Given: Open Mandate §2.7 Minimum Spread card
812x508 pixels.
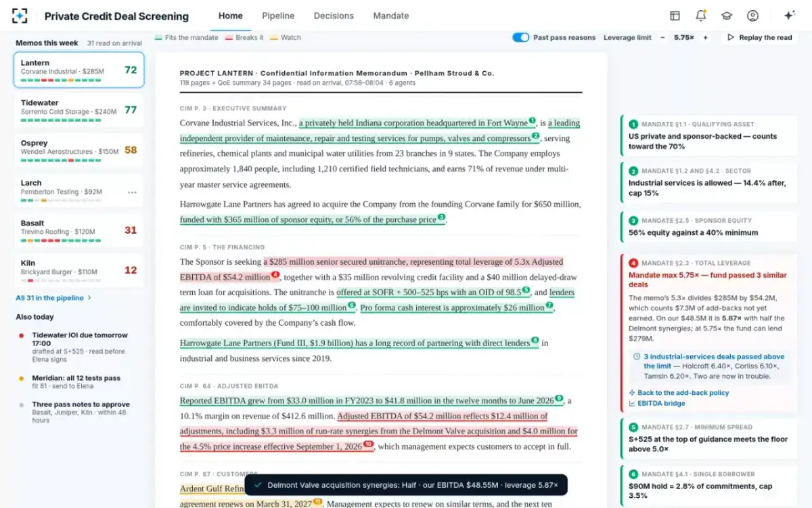Looking at the screenshot, I should (708, 438).
